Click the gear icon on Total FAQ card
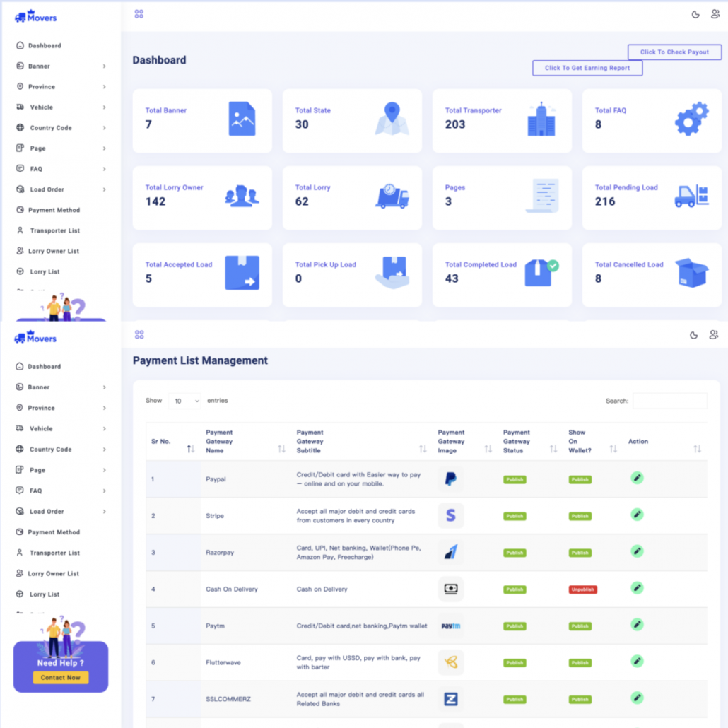Viewport: 728px width, 728px height. point(691,119)
